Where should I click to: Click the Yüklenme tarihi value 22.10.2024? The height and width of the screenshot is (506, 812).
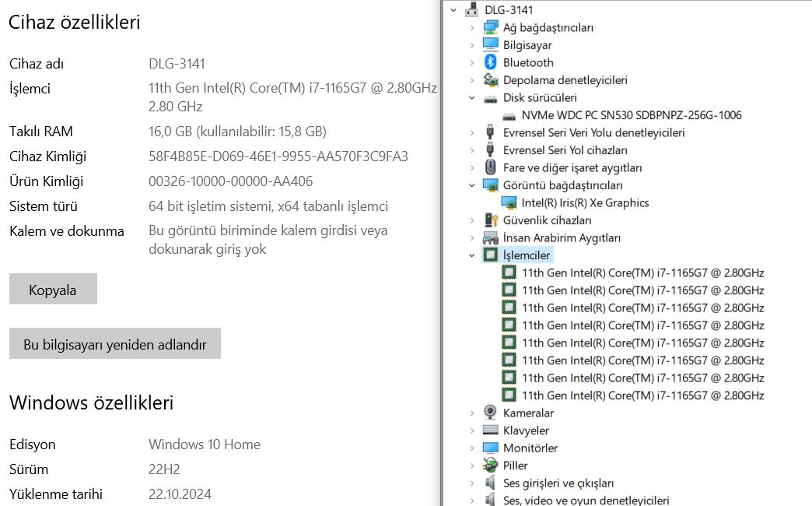(180, 494)
